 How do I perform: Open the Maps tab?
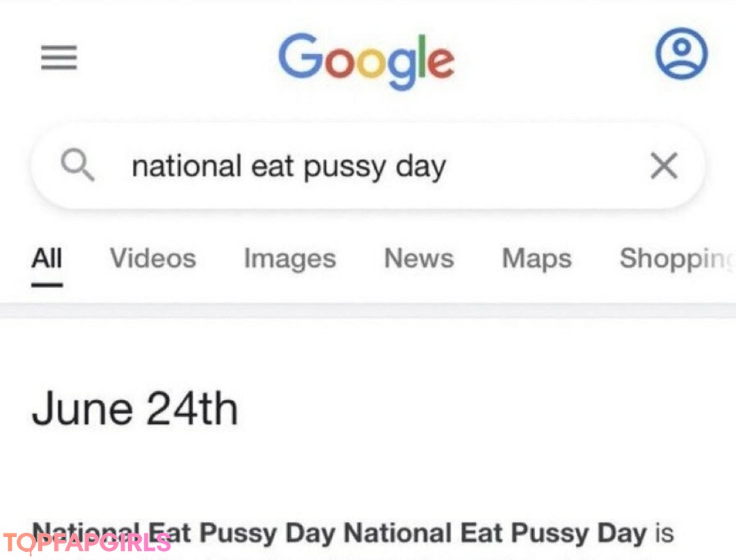tap(537, 259)
